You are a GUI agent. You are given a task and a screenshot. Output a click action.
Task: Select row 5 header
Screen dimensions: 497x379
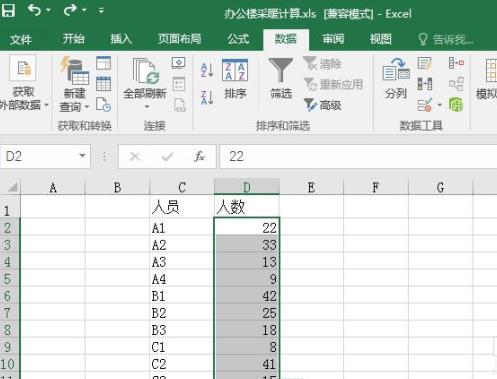10,279
